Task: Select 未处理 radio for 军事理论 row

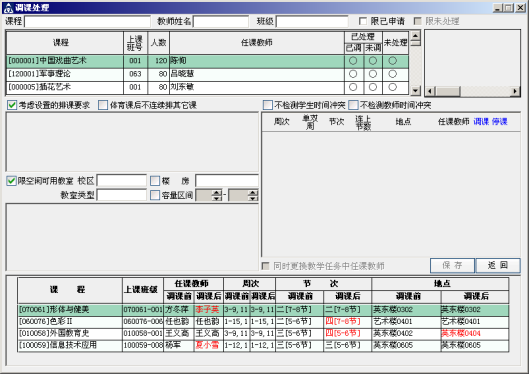Action: [392, 74]
